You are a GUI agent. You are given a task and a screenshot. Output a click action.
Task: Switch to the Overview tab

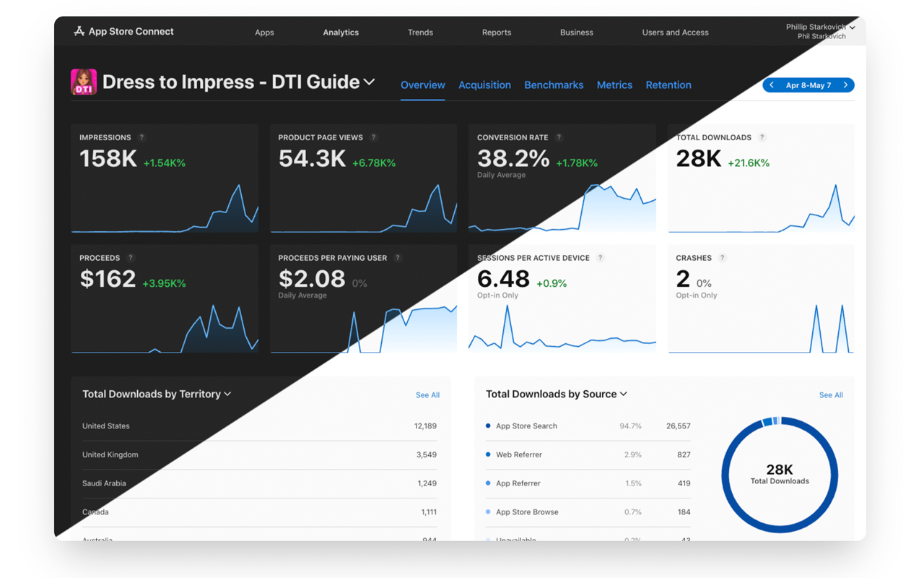[423, 85]
